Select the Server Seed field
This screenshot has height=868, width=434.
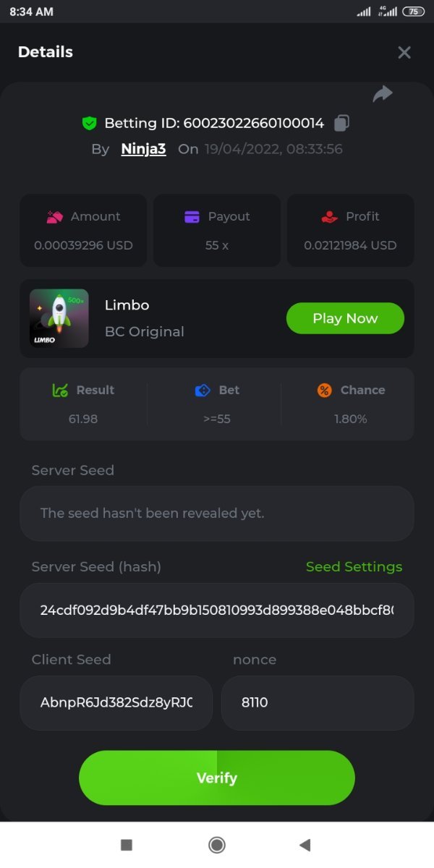(217, 514)
